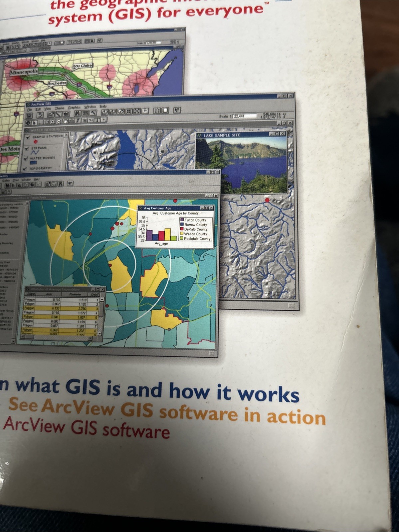
Task: Select table cell with area 0.041
Action: (47, 317)
